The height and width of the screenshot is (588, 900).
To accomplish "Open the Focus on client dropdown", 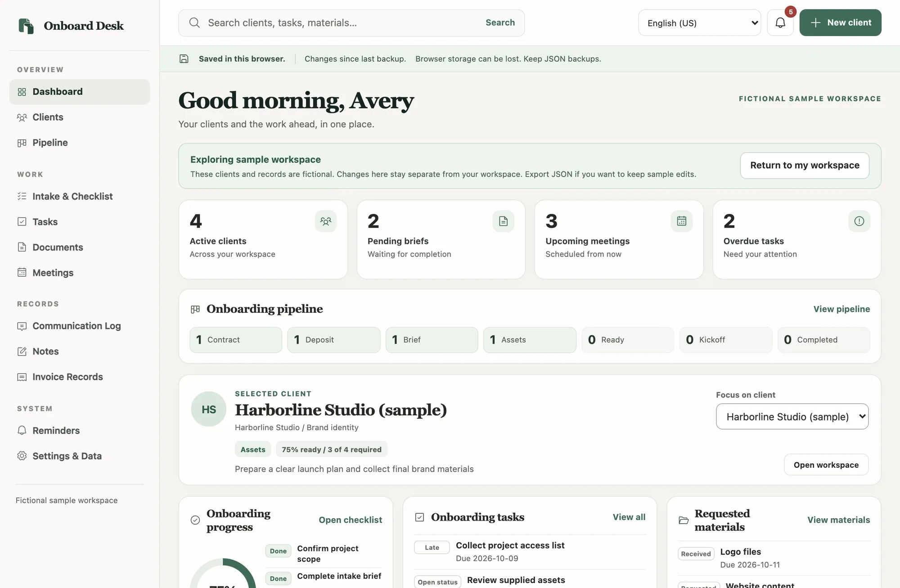I will pos(792,417).
